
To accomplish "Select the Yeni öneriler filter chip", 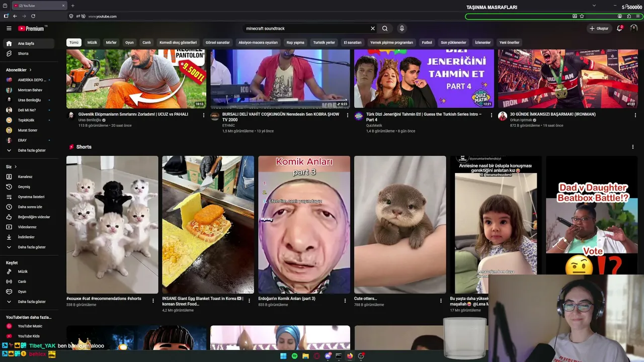I will 509,43.
